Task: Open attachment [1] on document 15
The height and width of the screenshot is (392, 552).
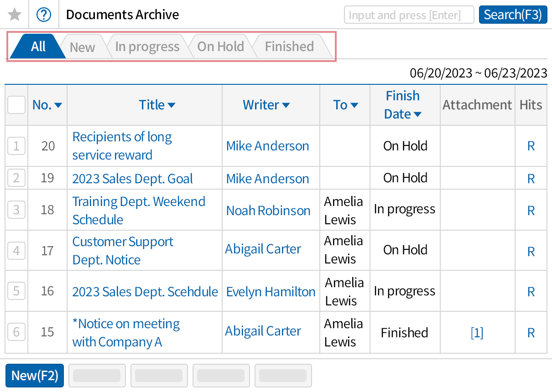Action: (x=477, y=332)
